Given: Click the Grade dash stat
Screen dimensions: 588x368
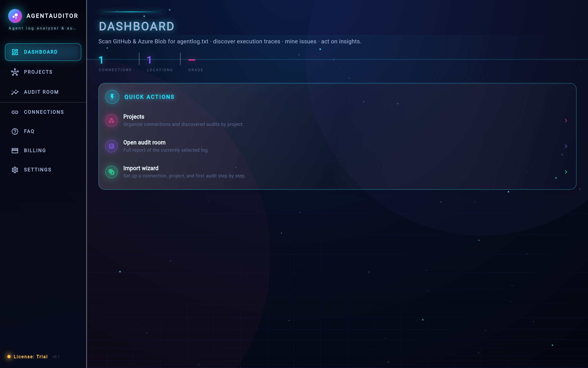Looking at the screenshot, I should pyautogui.click(x=192, y=60).
